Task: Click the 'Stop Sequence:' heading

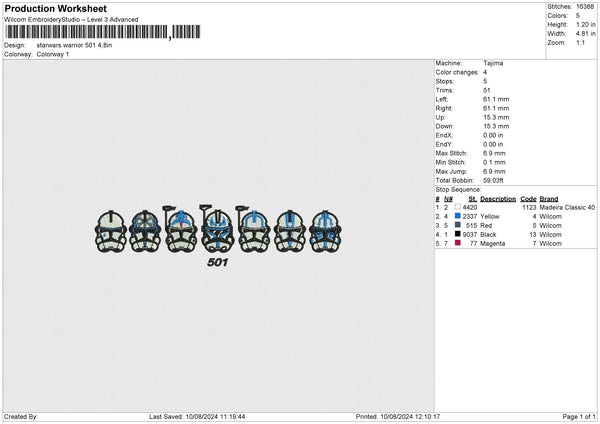Action: click(458, 190)
